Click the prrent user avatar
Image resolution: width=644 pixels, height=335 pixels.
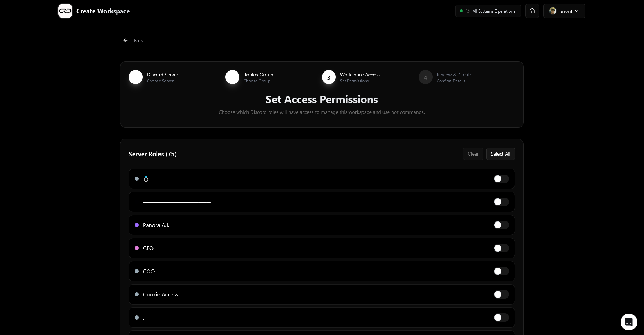(x=553, y=11)
